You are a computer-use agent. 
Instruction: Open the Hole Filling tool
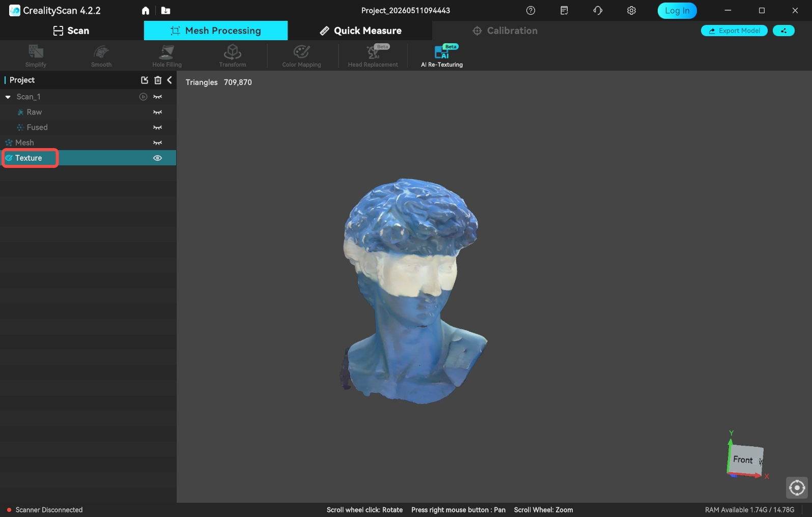point(167,55)
